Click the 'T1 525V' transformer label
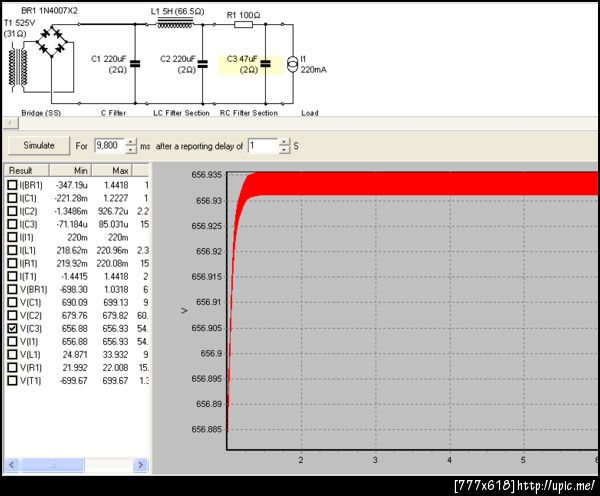 click(19, 23)
